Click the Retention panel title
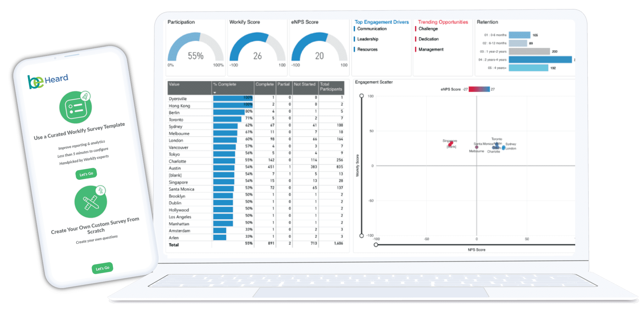This screenshot has width=644, height=314. click(487, 22)
